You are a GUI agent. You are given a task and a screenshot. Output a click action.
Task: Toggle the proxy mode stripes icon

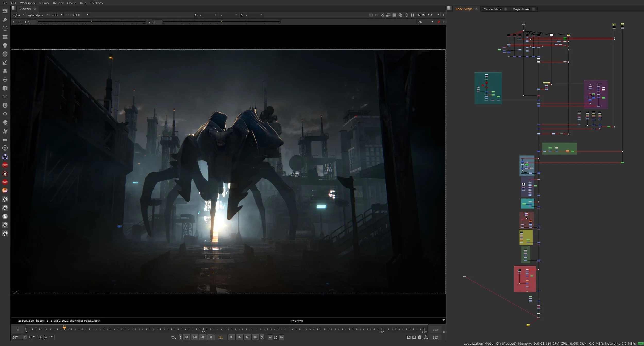(x=383, y=15)
